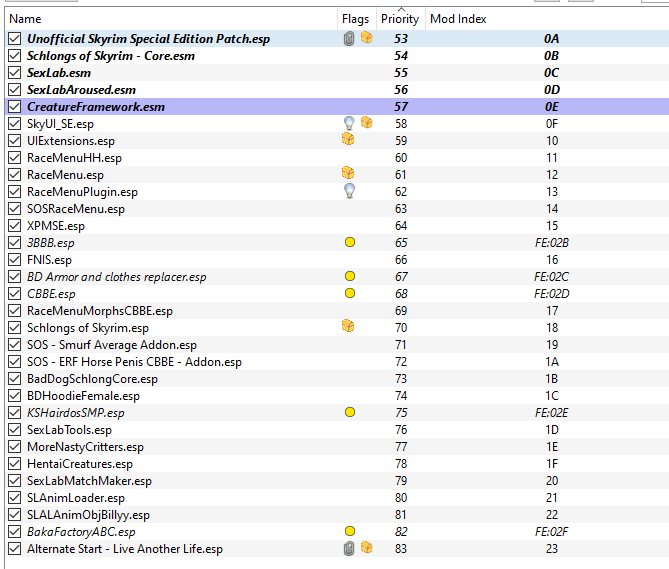Click the yellow dot flag on BD Armor replacer row
The height and width of the screenshot is (569, 669).
pos(349,276)
